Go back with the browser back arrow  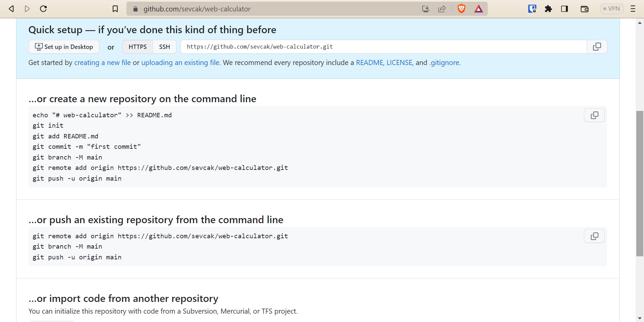11,9
